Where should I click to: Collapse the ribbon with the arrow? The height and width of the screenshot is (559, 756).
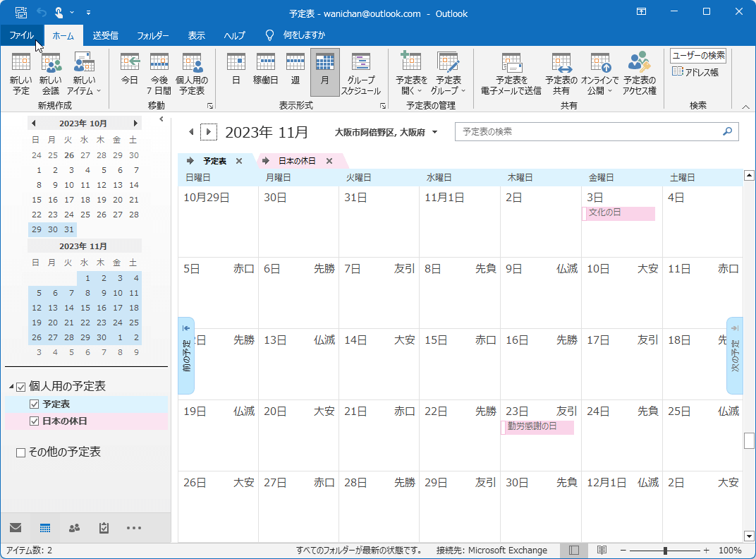[745, 107]
